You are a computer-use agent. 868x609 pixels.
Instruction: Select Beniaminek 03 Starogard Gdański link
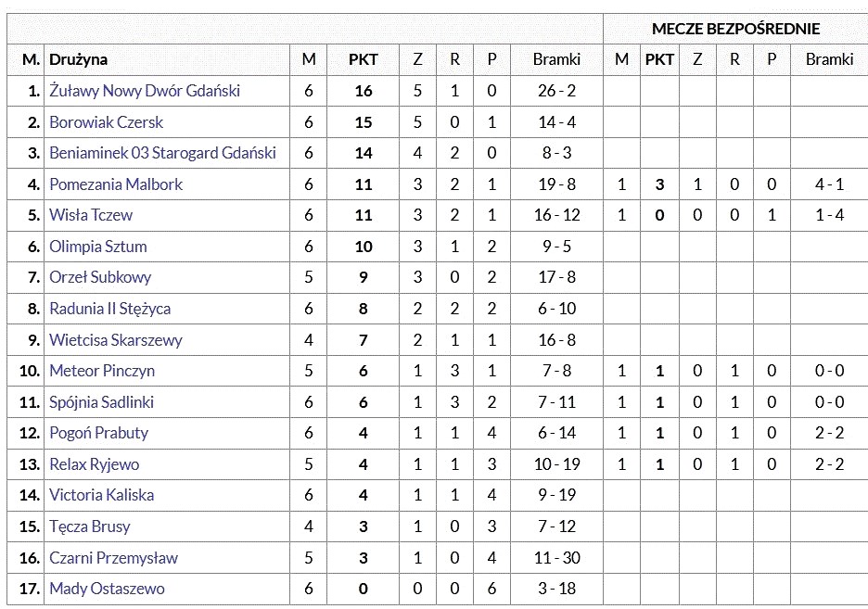point(163,153)
